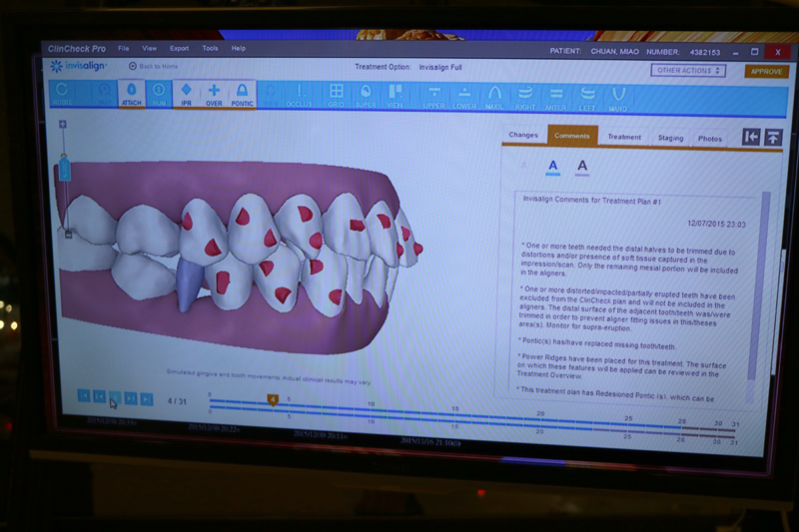Viewport: 799px width, 532px height.
Task: Click the stage 4 marker on the timeline
Action: 273,400
